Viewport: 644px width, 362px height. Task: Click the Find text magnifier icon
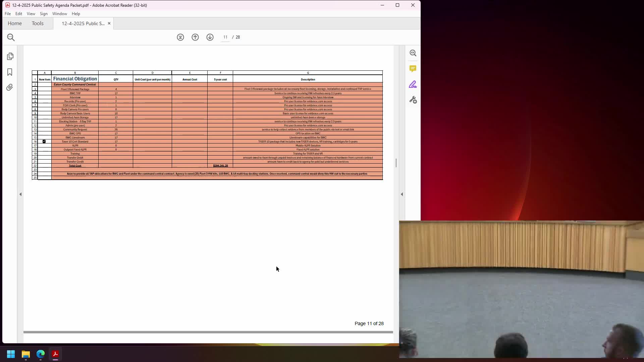tap(11, 37)
